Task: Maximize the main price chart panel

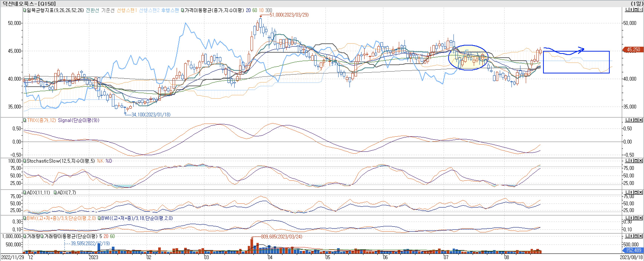Action: pos(636,10)
